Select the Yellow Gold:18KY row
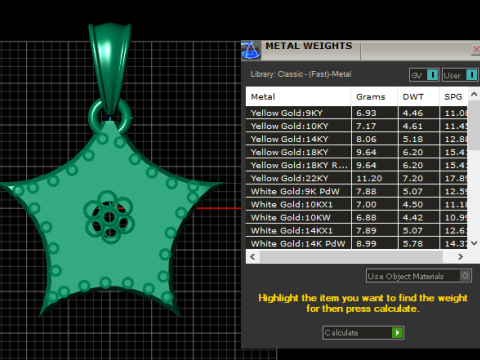The width and height of the screenshot is (480, 360). click(x=357, y=152)
